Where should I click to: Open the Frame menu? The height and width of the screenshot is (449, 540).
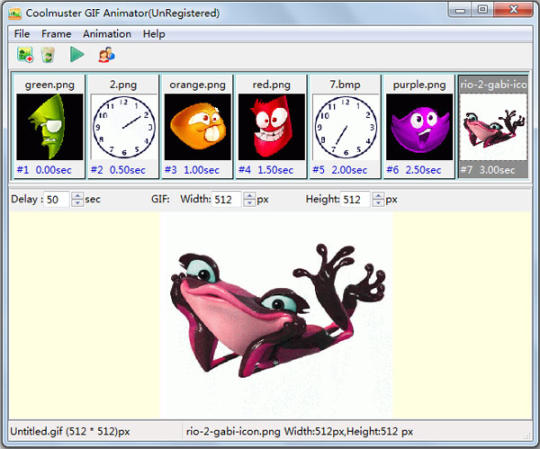tap(56, 34)
